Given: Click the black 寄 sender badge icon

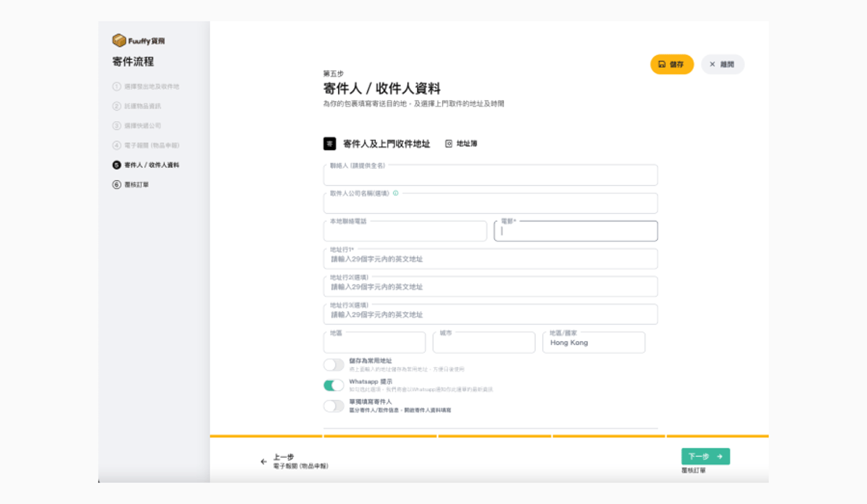Looking at the screenshot, I should click(x=329, y=144).
